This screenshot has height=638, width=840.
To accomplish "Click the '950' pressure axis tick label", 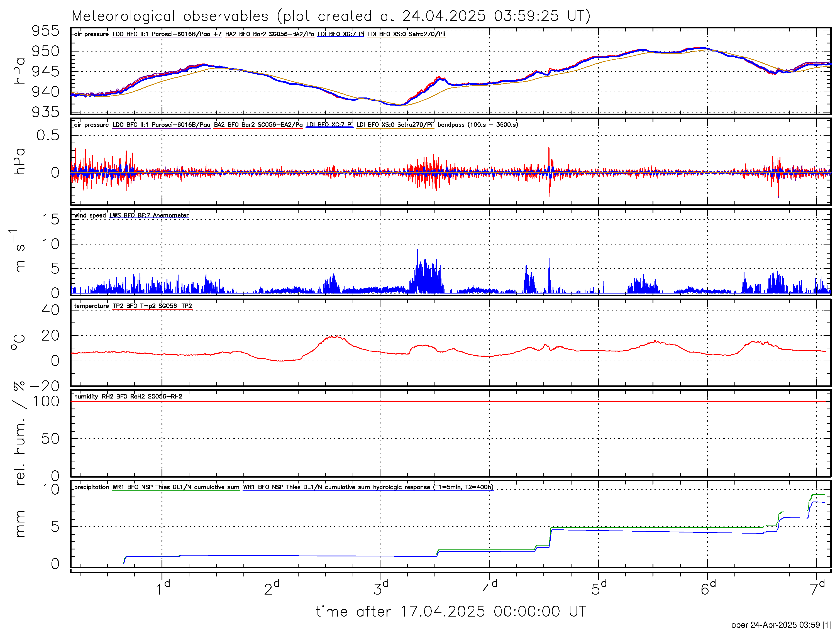I will pos(46,51).
